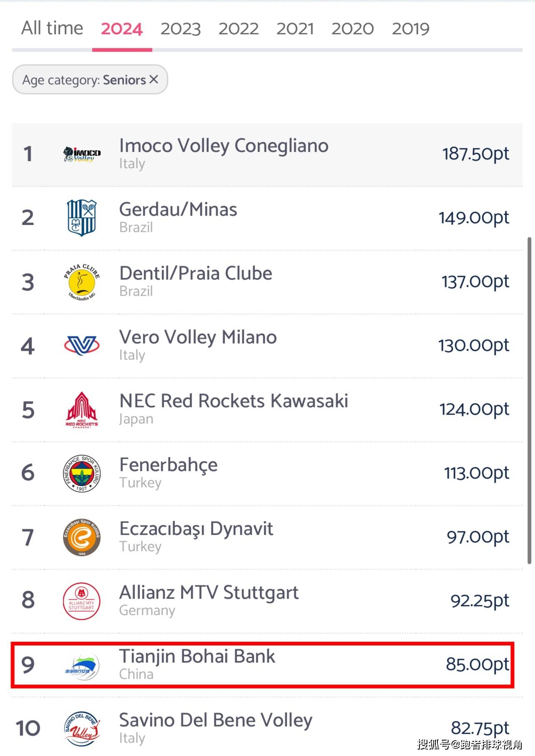Open Imoco Volley Conegliano team link
The image size is (535, 756).
click(224, 146)
